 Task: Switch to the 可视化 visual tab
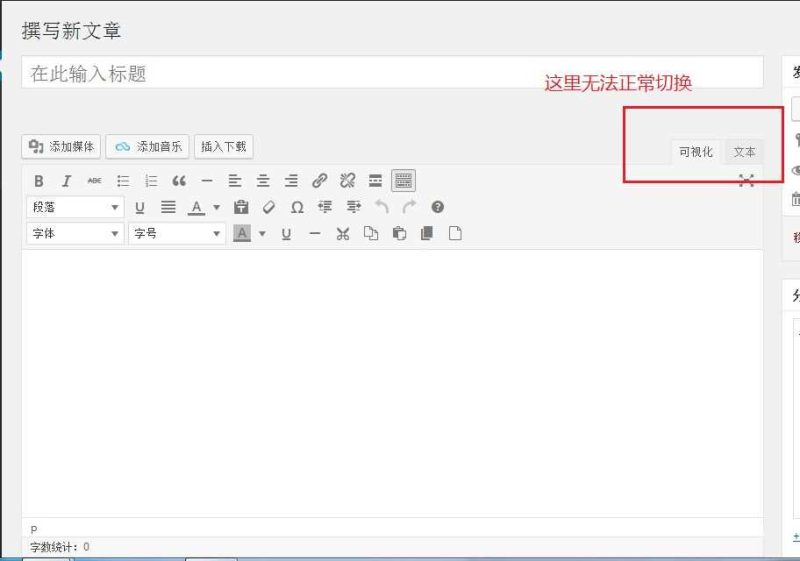point(696,152)
